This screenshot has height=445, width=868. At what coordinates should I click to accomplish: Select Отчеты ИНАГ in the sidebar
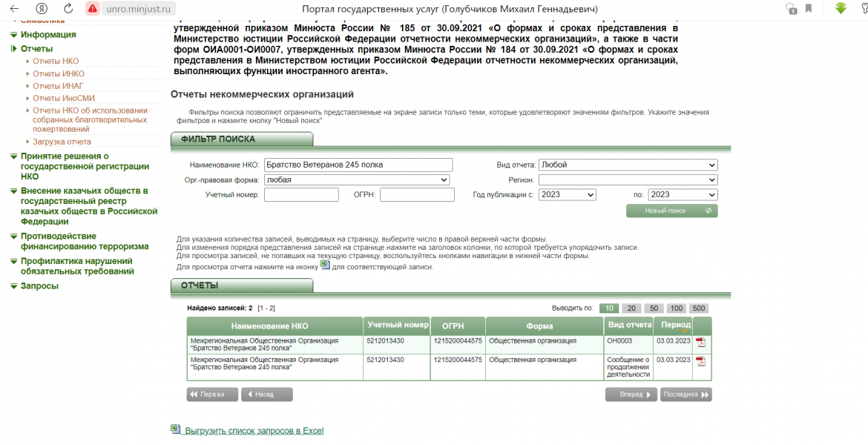(58, 86)
